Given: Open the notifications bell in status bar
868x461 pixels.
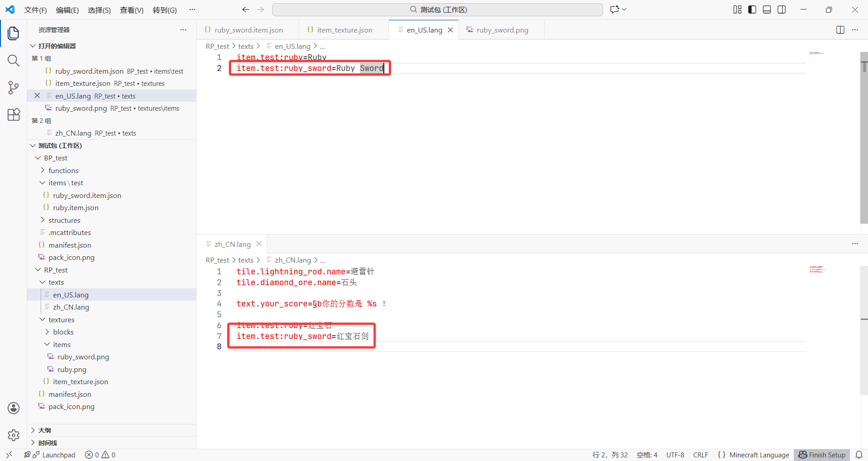Looking at the screenshot, I should [859, 455].
